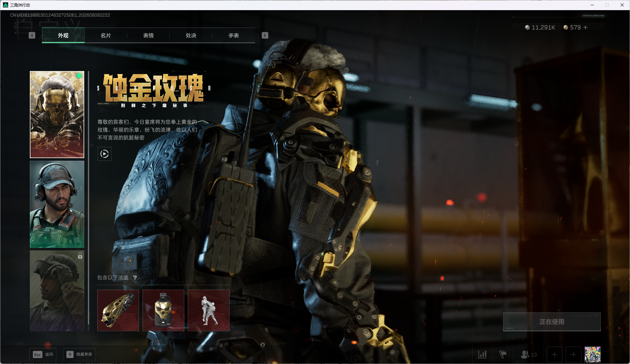Open the statistics bar-chart icon

click(482, 354)
